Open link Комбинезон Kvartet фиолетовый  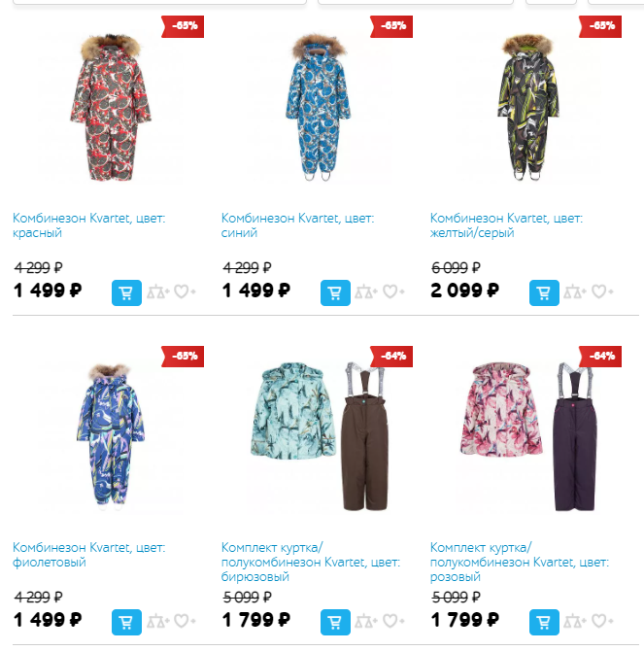coord(88,555)
